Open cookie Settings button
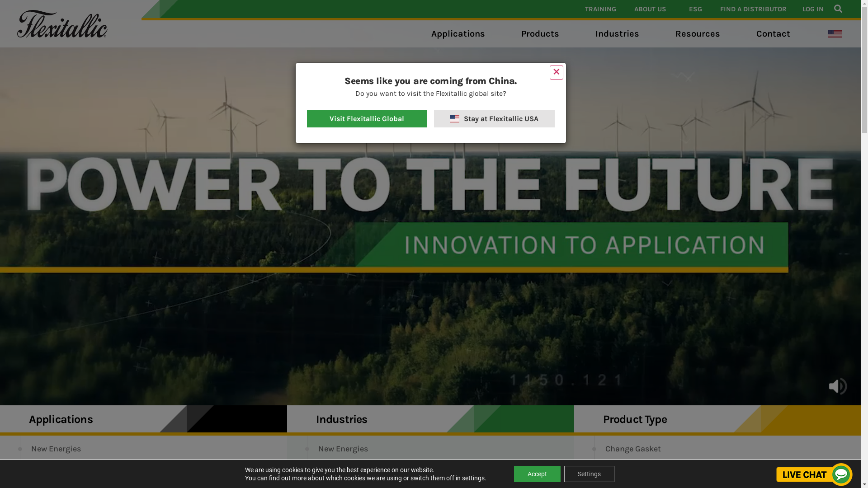The width and height of the screenshot is (868, 488). click(x=589, y=474)
